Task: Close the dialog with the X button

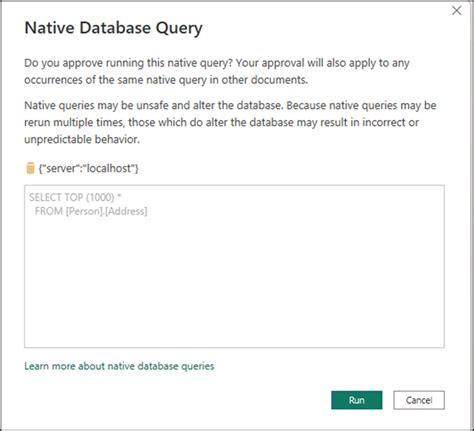Action: click(457, 11)
